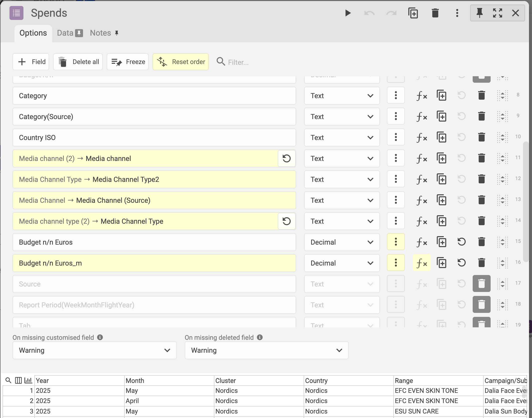Reset changes on Budget n/n Euros row
This screenshot has width=532, height=418.
(x=461, y=242)
